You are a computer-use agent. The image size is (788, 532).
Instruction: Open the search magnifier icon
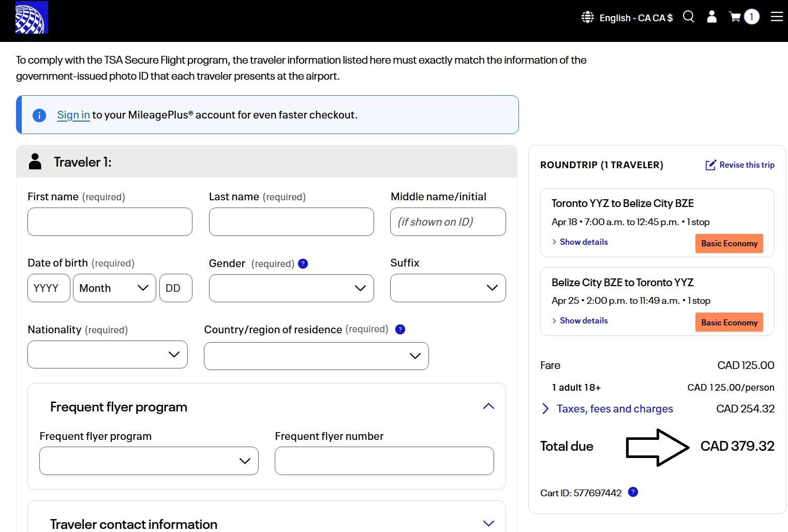coord(688,17)
